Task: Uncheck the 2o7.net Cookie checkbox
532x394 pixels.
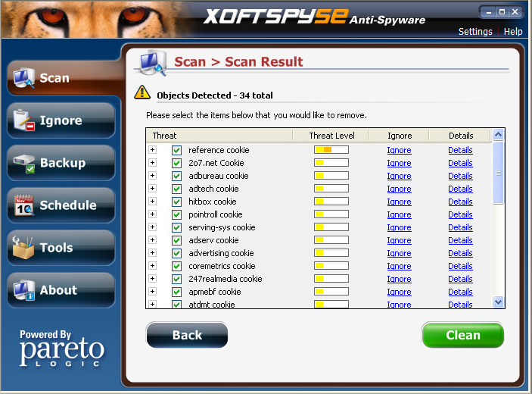Action: coord(176,163)
